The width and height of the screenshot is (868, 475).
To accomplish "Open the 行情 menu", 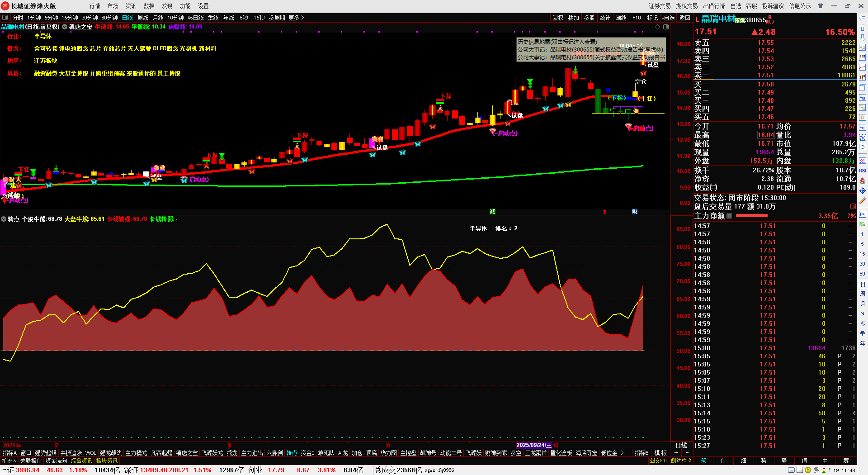I will tap(95, 6).
